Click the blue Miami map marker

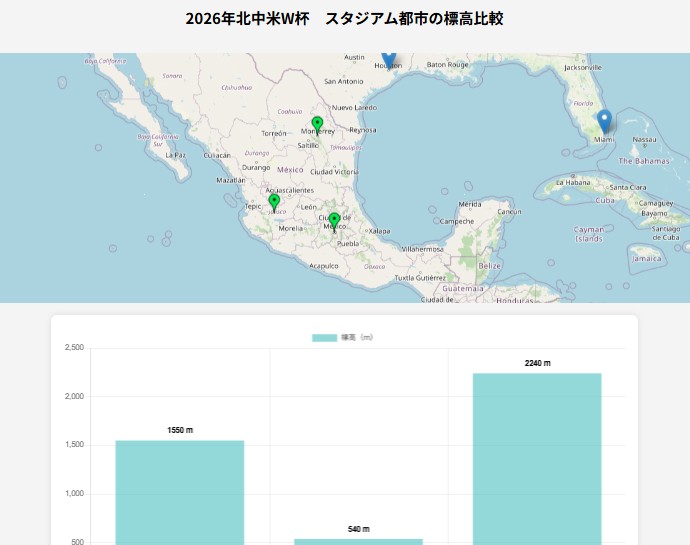coord(604,121)
